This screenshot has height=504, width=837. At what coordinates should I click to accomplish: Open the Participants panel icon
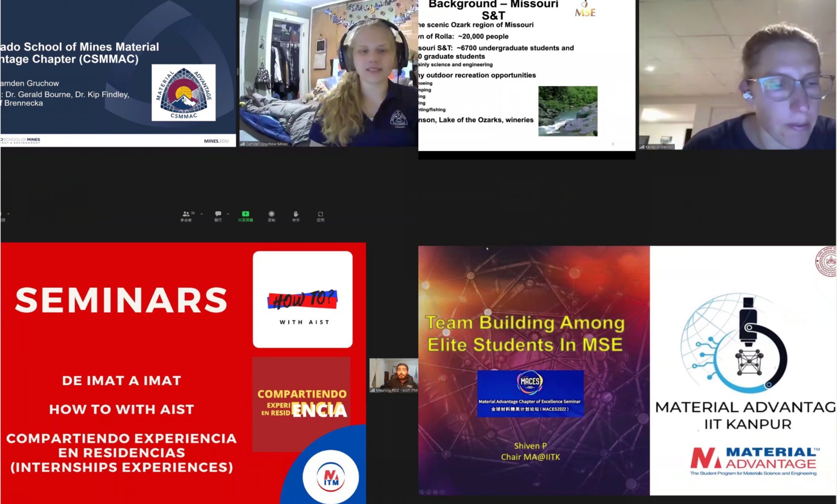[x=186, y=214]
